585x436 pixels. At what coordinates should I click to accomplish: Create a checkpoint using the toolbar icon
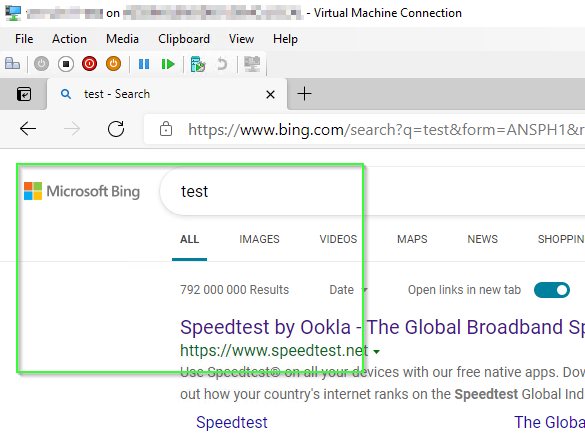[198, 64]
